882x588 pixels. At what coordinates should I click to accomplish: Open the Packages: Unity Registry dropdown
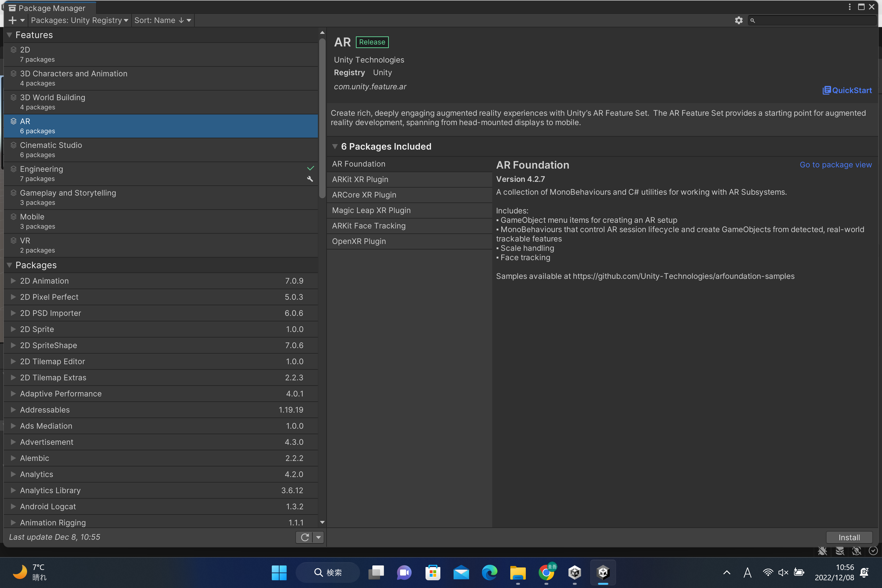[79, 20]
